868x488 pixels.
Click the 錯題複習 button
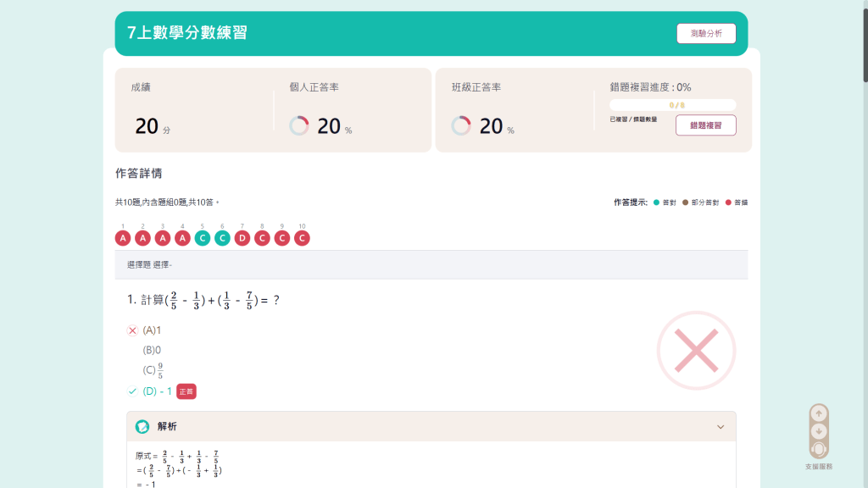pos(705,125)
